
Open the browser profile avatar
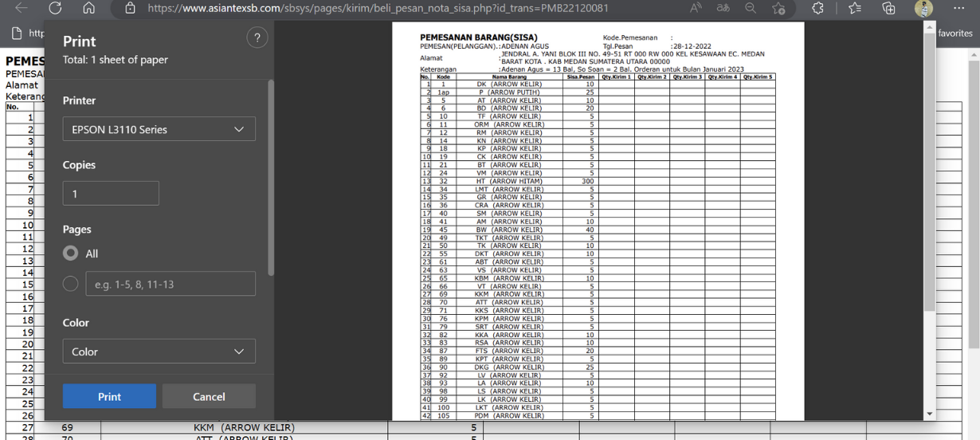tap(923, 8)
